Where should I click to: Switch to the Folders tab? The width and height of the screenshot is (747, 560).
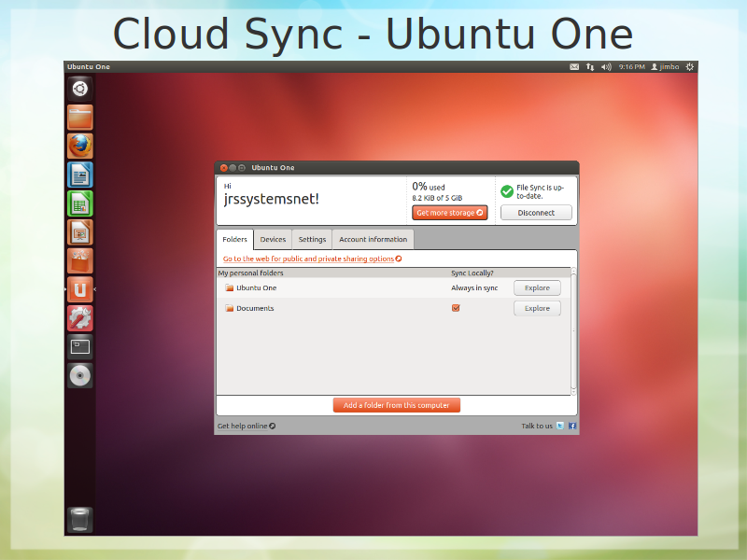point(235,240)
